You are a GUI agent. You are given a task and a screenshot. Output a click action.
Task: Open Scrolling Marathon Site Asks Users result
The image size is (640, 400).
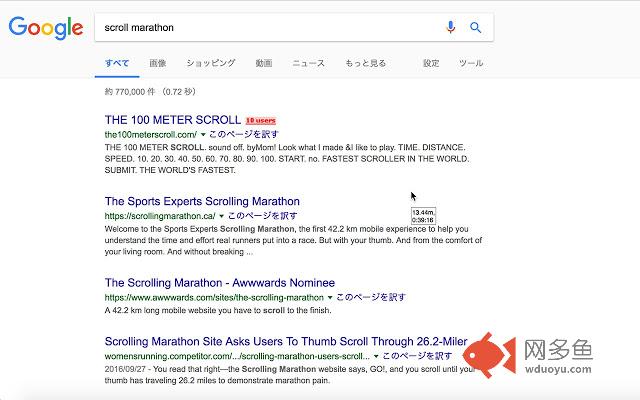point(286,342)
